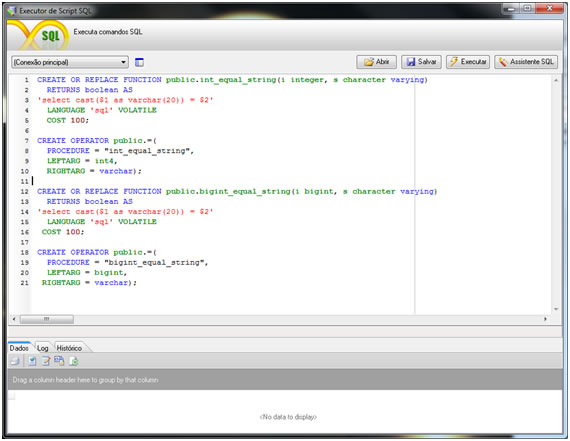Launch the Assistente SQL wizard
570x441 pixels.
point(526,62)
